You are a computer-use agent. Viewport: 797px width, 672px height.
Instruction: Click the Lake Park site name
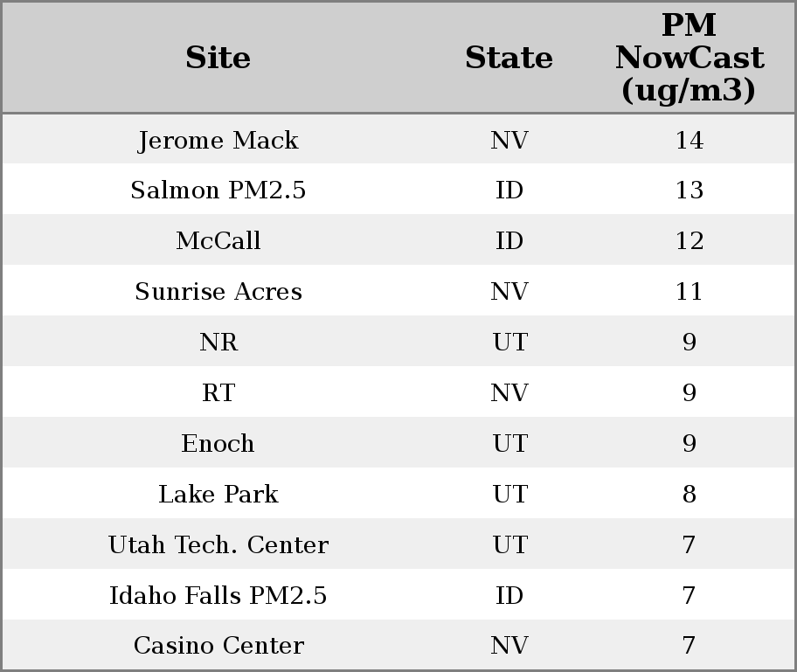[x=218, y=495]
